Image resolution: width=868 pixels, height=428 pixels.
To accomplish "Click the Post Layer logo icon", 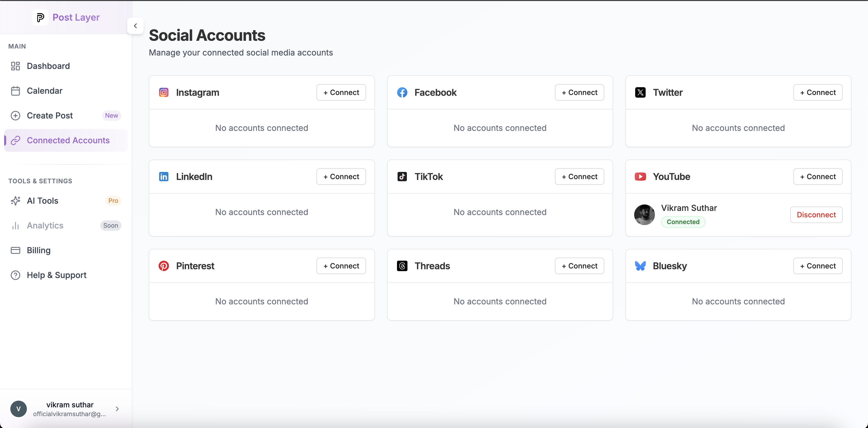I will tap(40, 17).
